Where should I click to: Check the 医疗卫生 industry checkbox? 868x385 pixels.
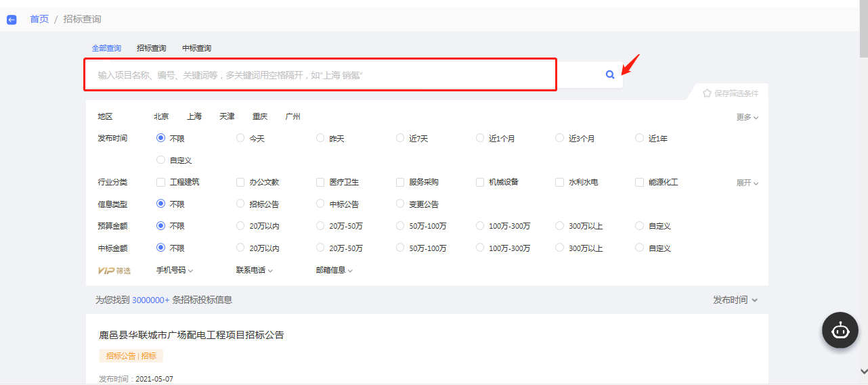pyautogui.click(x=320, y=182)
